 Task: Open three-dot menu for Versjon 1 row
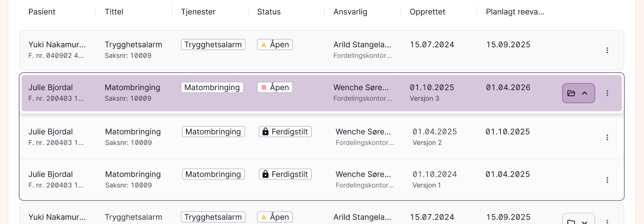(x=607, y=180)
